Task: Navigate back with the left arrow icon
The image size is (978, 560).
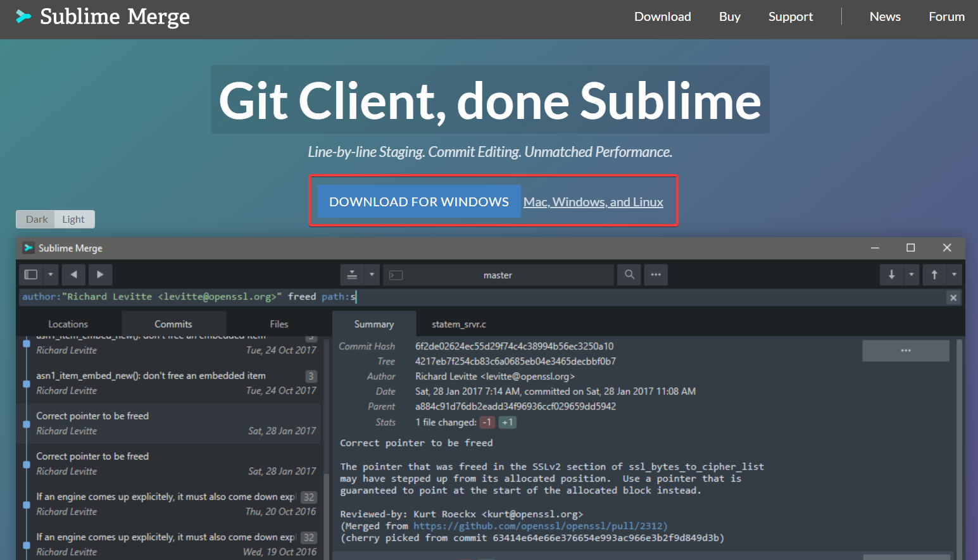Action: coord(73,275)
